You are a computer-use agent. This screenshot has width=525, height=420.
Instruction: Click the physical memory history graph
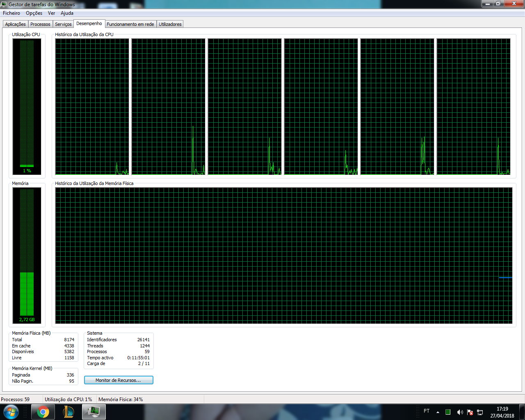tap(284, 256)
